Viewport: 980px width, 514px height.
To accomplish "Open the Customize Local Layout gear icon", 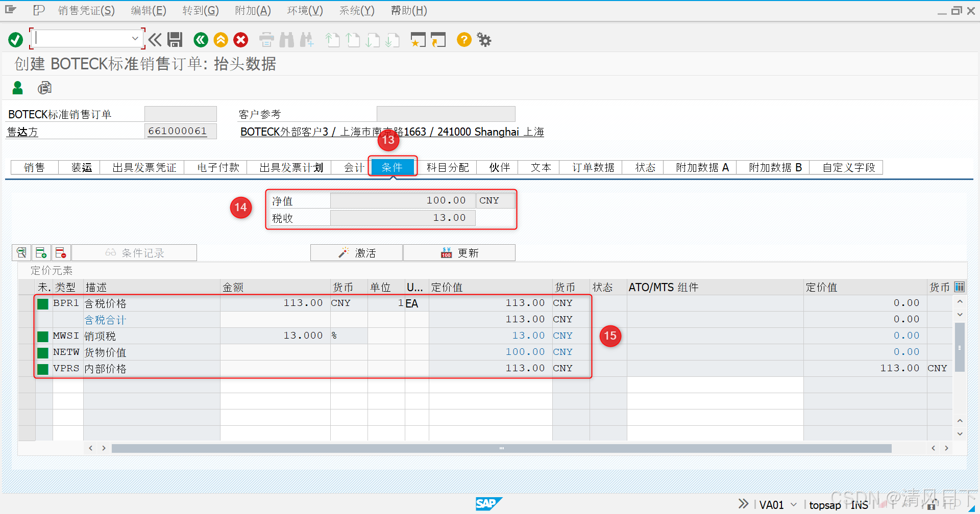I will coord(484,39).
